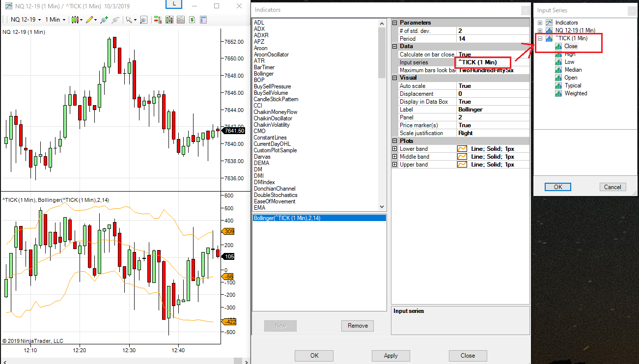Click the Price marker(s) True value
Viewport: 639px width, 364px height.
(493, 125)
